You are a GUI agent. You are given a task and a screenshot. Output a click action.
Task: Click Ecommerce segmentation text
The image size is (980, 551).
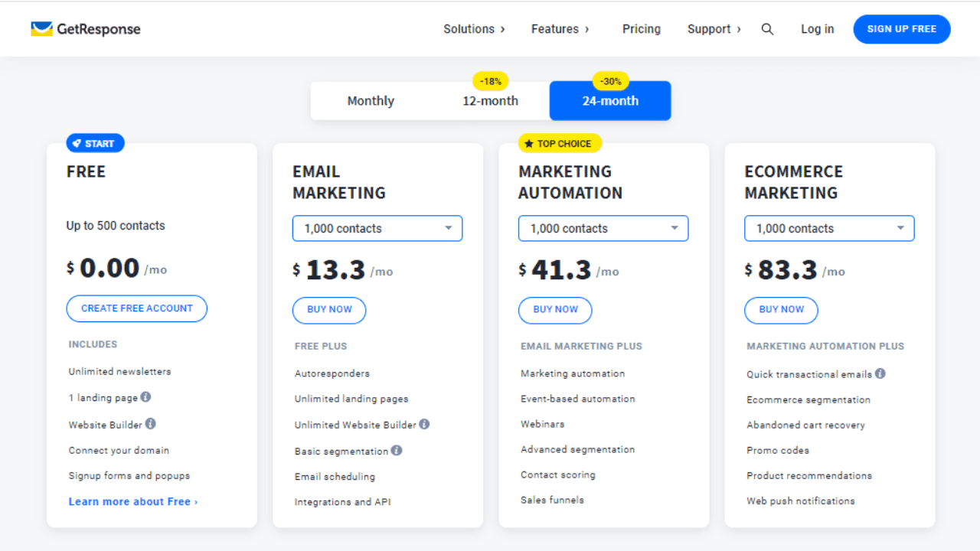click(808, 399)
